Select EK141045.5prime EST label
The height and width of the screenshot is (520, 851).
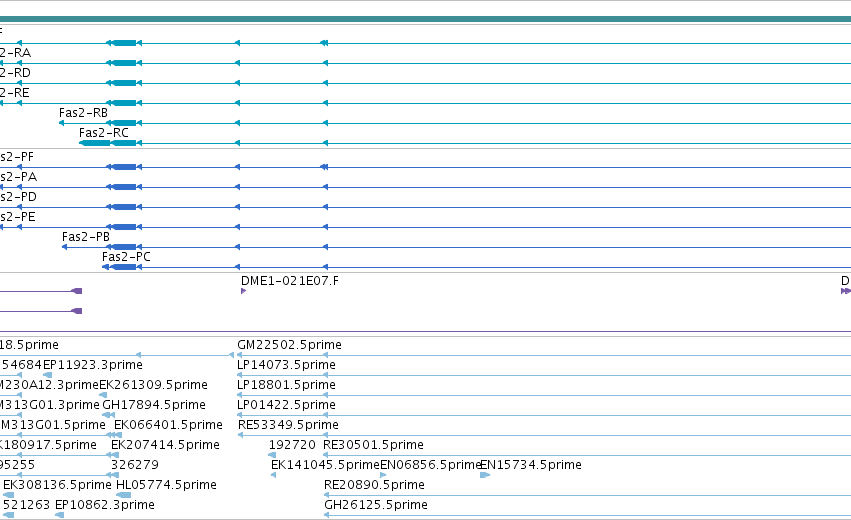click(x=325, y=465)
